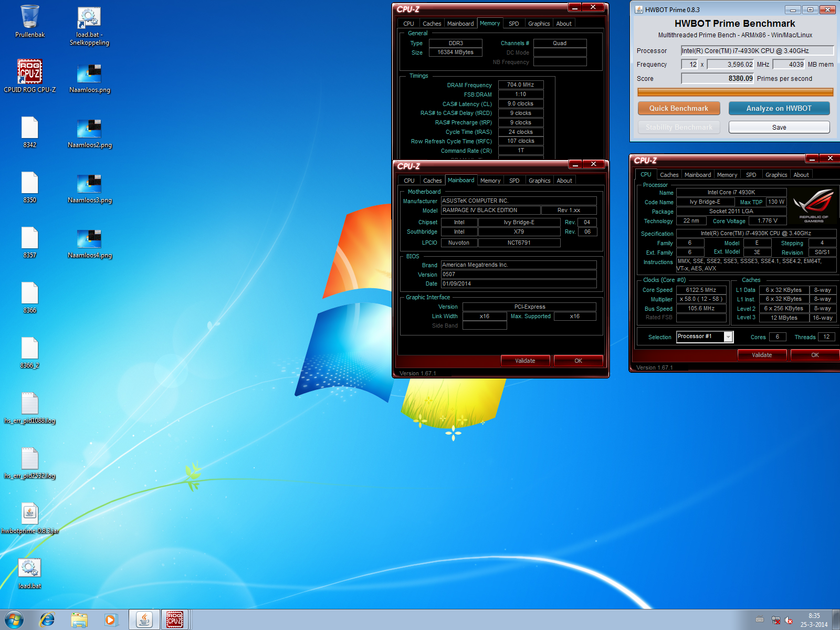Click Quick Benchmark in HWBOT Prime

coord(679,108)
